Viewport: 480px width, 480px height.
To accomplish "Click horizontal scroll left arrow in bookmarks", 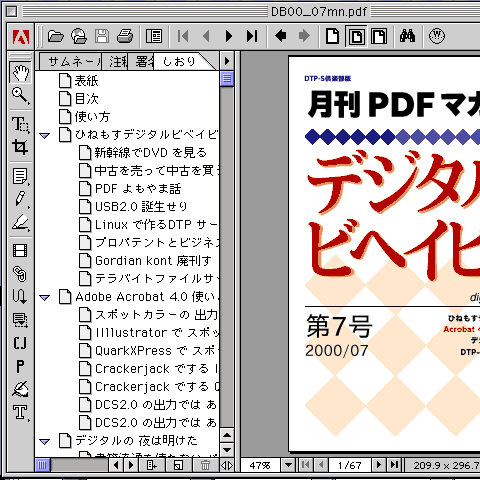I will point(116,465).
